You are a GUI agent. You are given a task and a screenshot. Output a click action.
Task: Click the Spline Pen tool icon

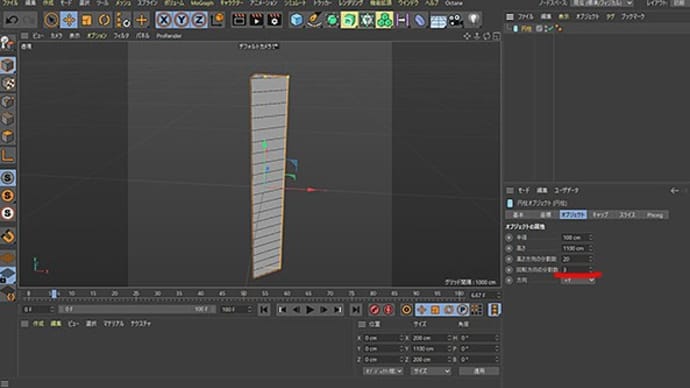click(314, 20)
